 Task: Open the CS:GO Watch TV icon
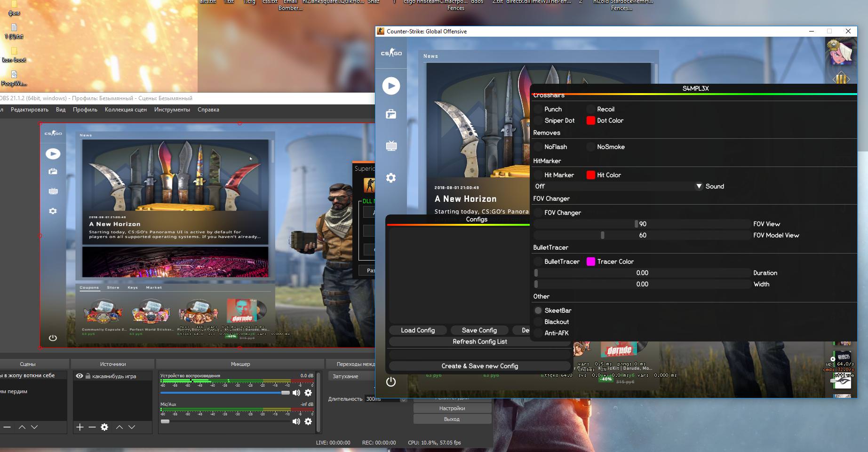[x=391, y=146]
